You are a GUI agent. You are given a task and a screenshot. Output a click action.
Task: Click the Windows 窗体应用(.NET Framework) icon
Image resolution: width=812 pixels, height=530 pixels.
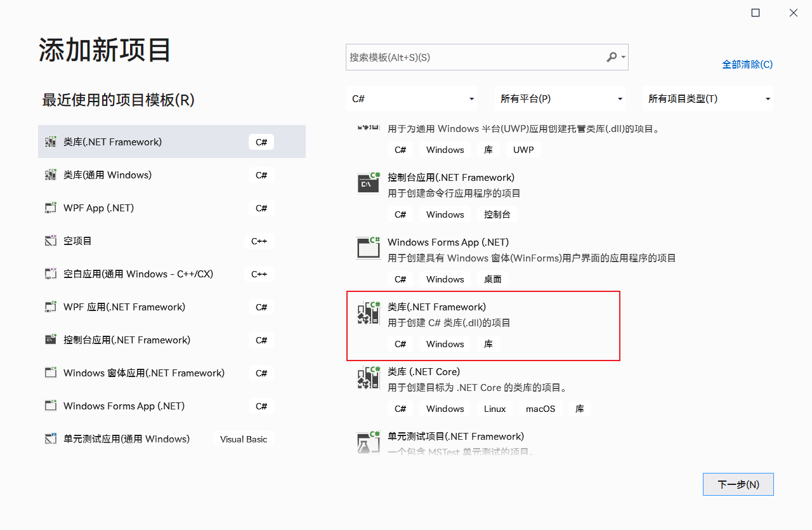point(51,373)
